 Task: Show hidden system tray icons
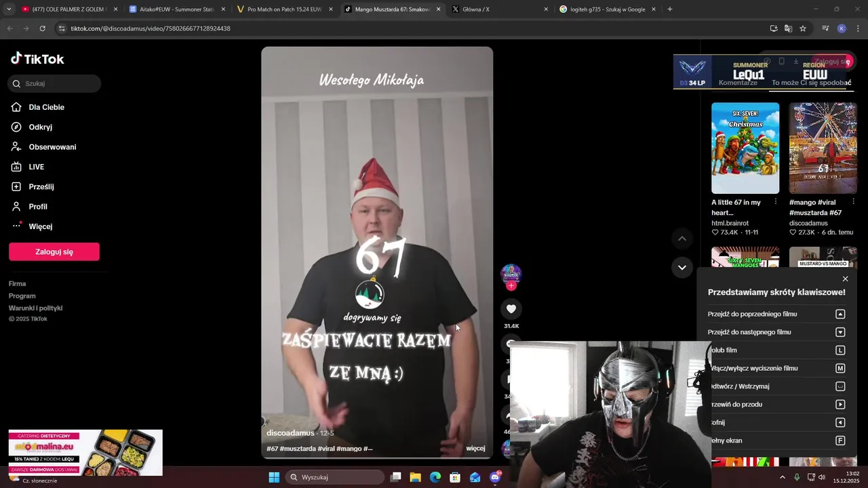(782, 477)
